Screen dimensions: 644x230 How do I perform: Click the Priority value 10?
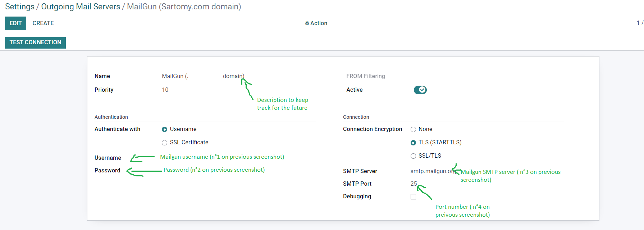(x=165, y=90)
